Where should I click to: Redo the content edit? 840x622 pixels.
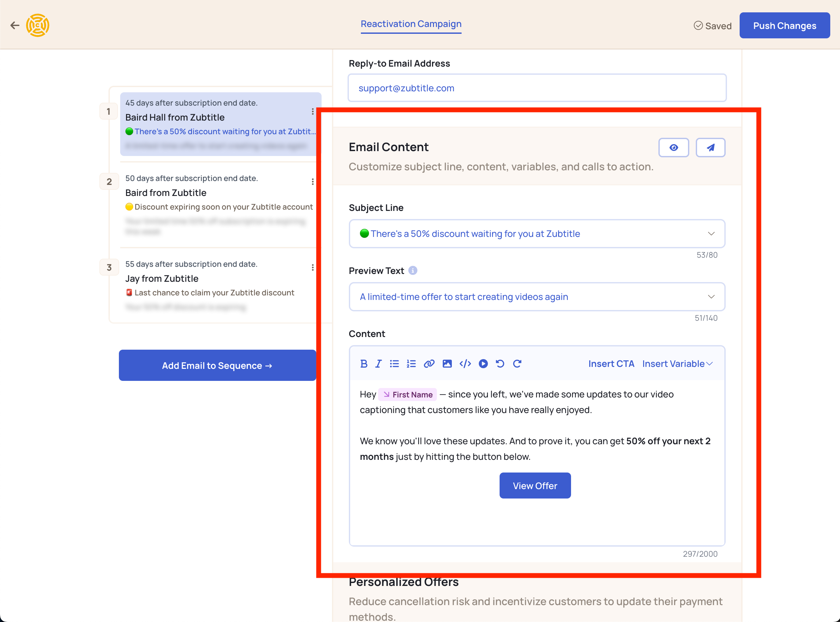point(517,364)
